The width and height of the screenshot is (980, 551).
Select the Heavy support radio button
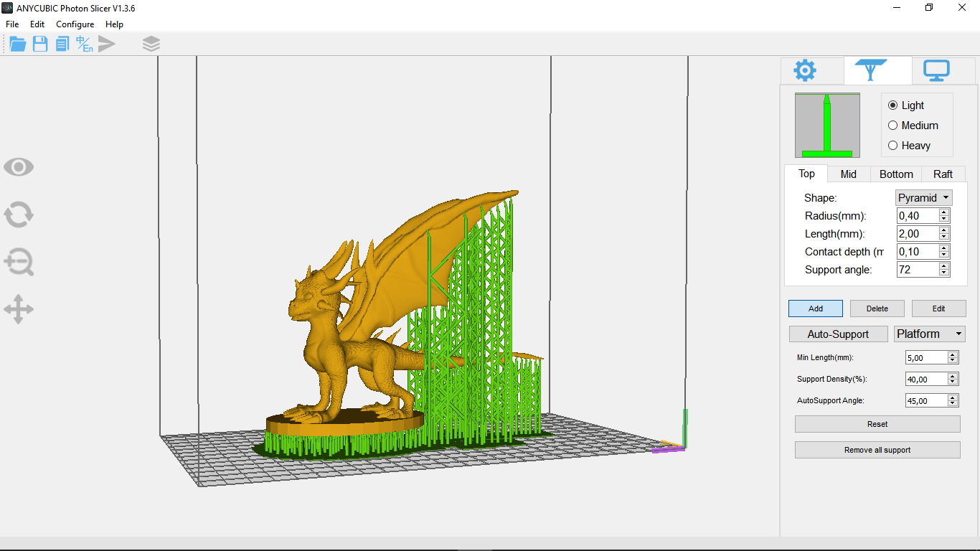(x=893, y=146)
